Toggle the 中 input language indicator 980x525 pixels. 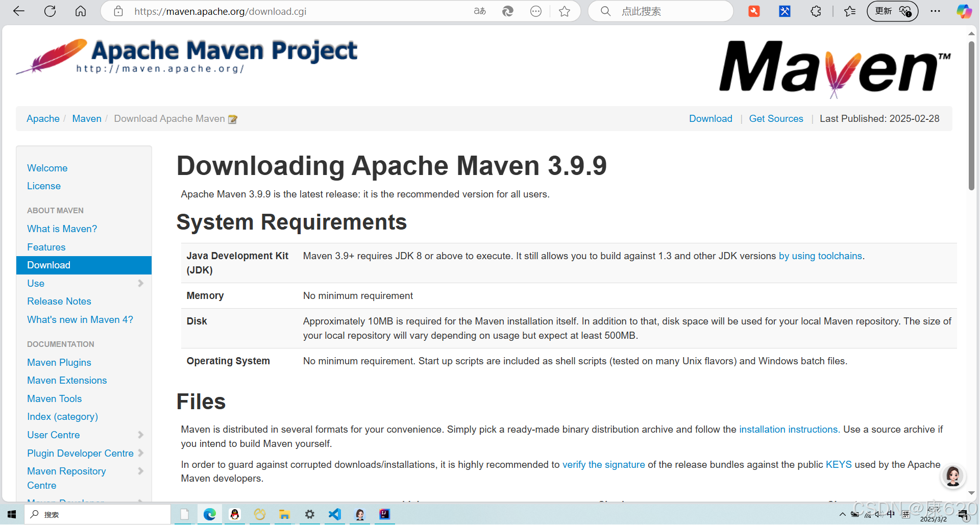point(891,514)
